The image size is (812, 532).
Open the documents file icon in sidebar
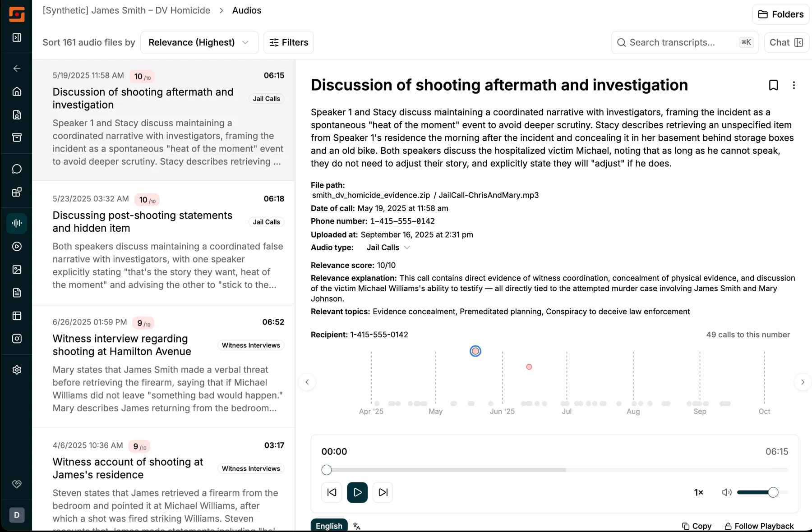[17, 293]
